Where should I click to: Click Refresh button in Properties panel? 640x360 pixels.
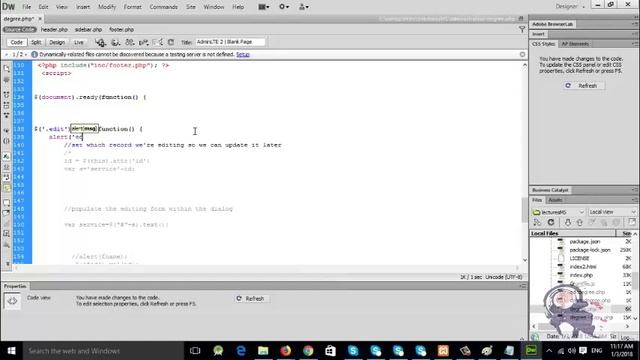251,299
